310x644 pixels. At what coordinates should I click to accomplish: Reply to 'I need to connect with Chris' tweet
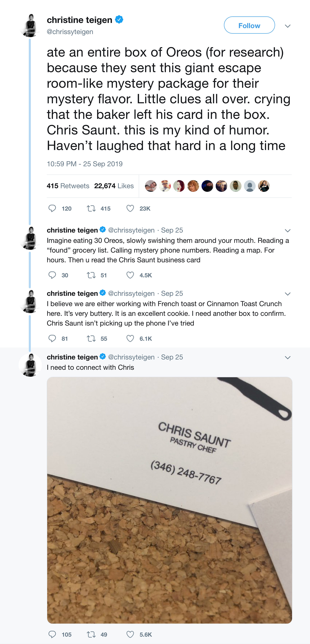tap(52, 634)
